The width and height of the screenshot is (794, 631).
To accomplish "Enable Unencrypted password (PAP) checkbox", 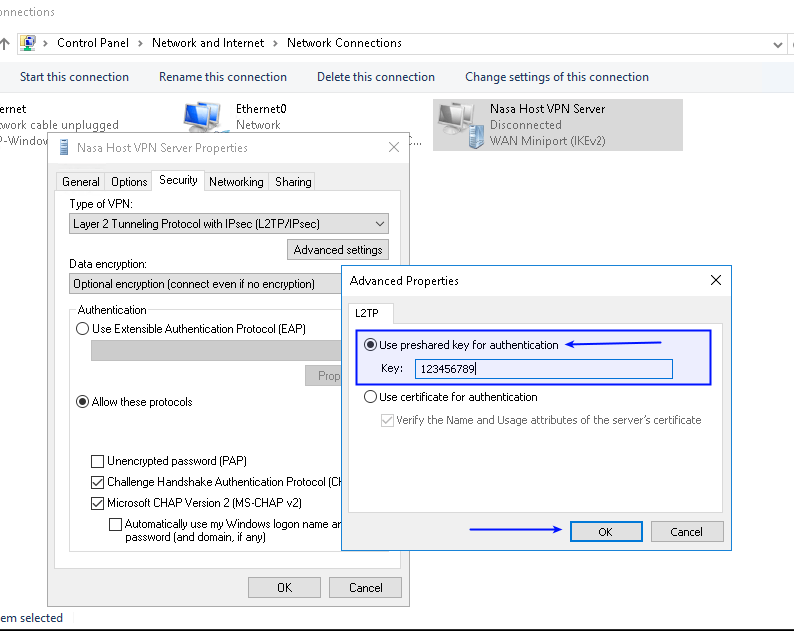I will click(x=98, y=462).
